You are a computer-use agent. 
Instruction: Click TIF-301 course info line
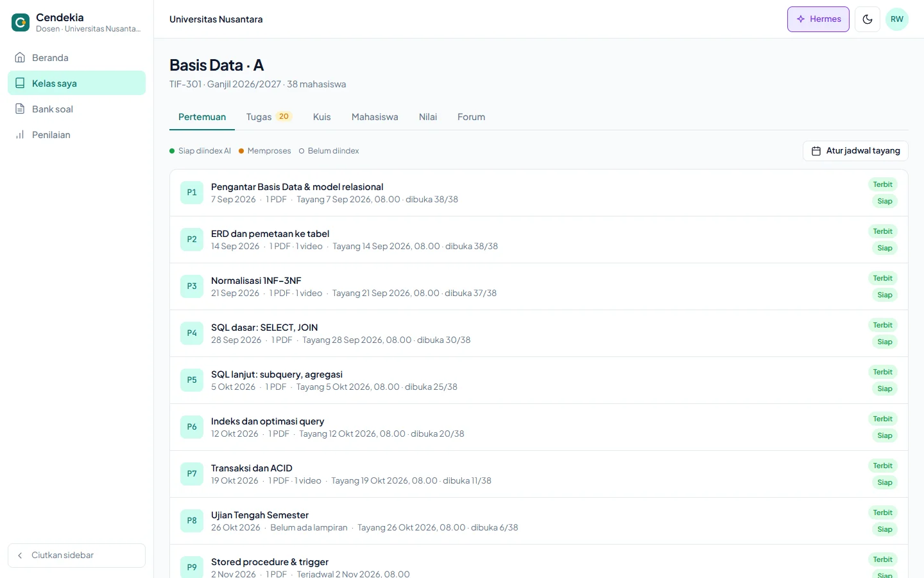click(x=257, y=84)
